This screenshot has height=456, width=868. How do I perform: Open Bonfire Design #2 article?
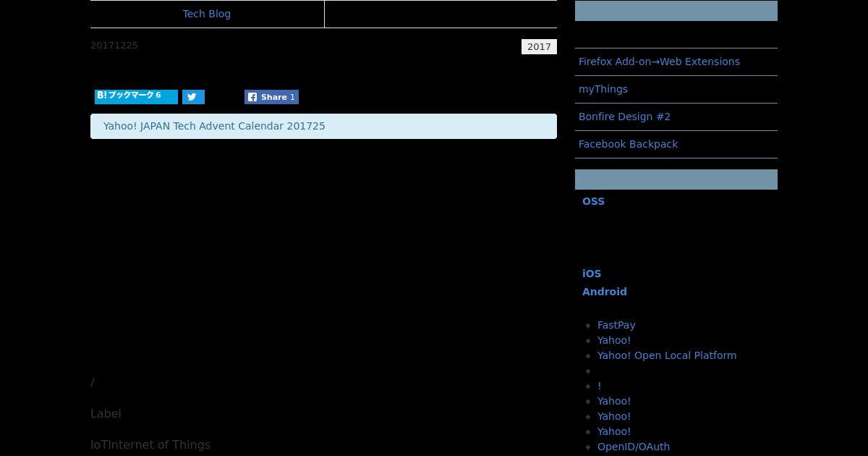click(624, 117)
